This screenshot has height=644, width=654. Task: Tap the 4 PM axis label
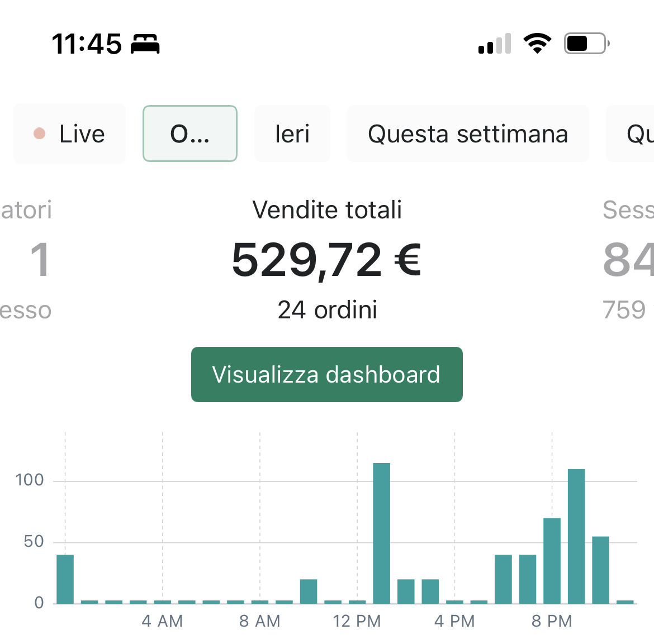[x=454, y=621]
